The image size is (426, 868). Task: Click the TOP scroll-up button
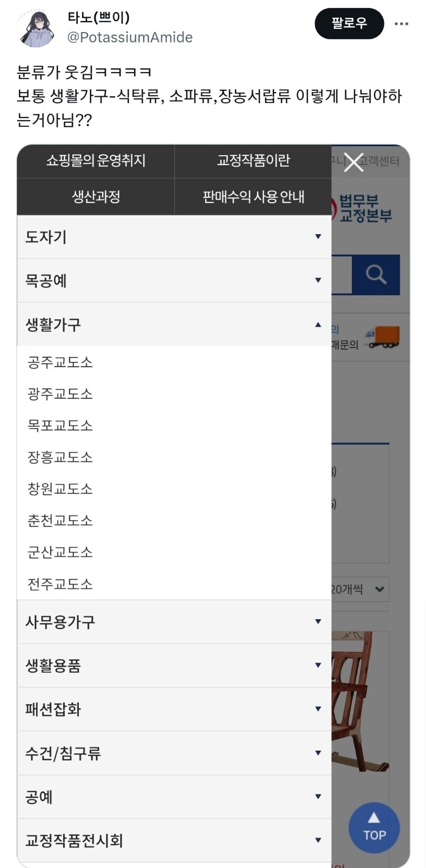pos(374,827)
